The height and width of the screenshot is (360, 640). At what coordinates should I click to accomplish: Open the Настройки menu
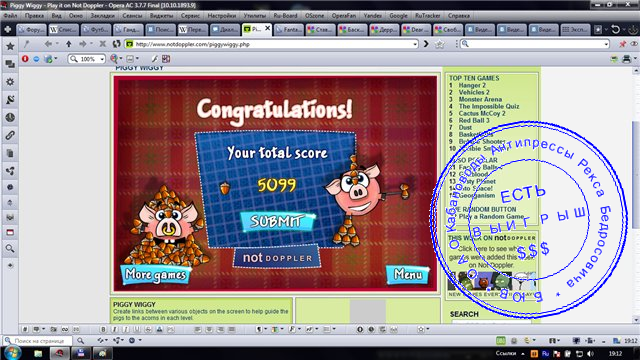(222, 16)
